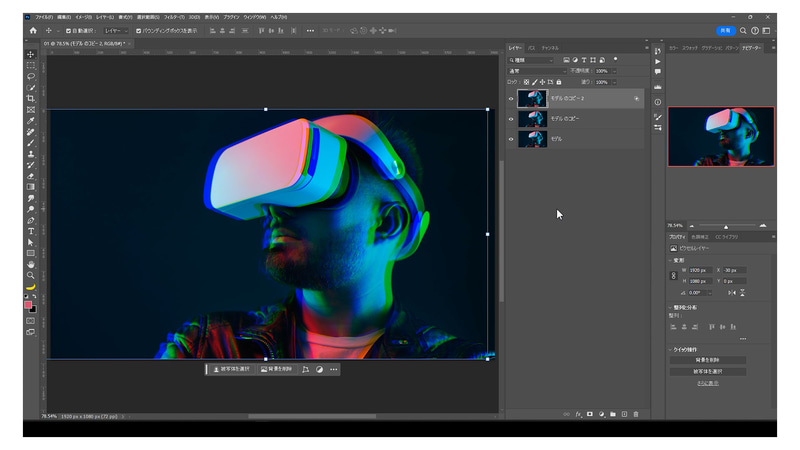Select the Zoom tool in the toolbar
The image size is (800, 450).
click(x=31, y=275)
